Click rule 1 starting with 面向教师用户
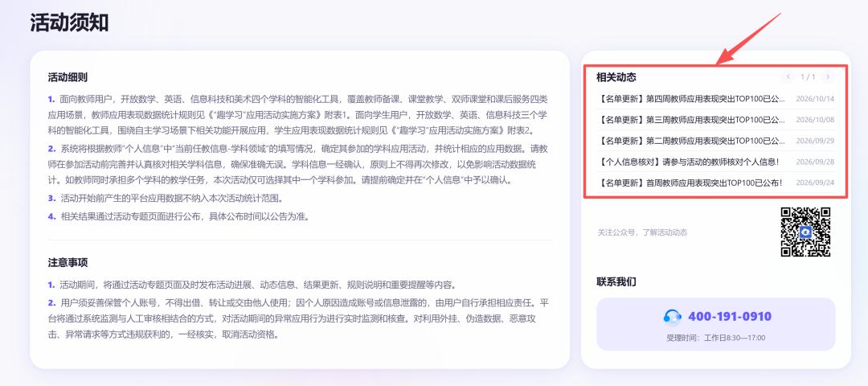 coord(299,115)
